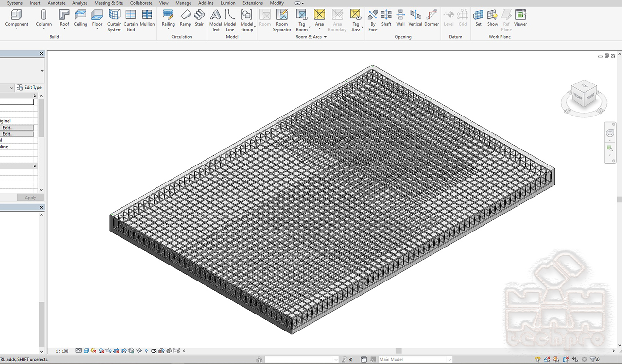The height and width of the screenshot is (364, 622).
Task: Open the Massing & Site ribbon tab
Action: point(109,3)
